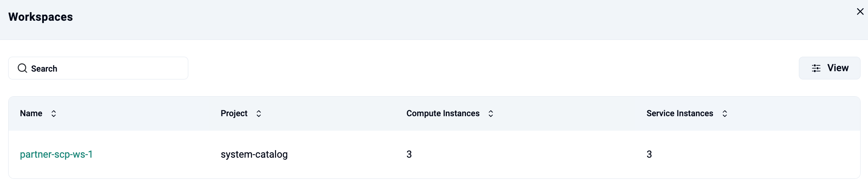Close the Workspaces panel

pos(860,12)
